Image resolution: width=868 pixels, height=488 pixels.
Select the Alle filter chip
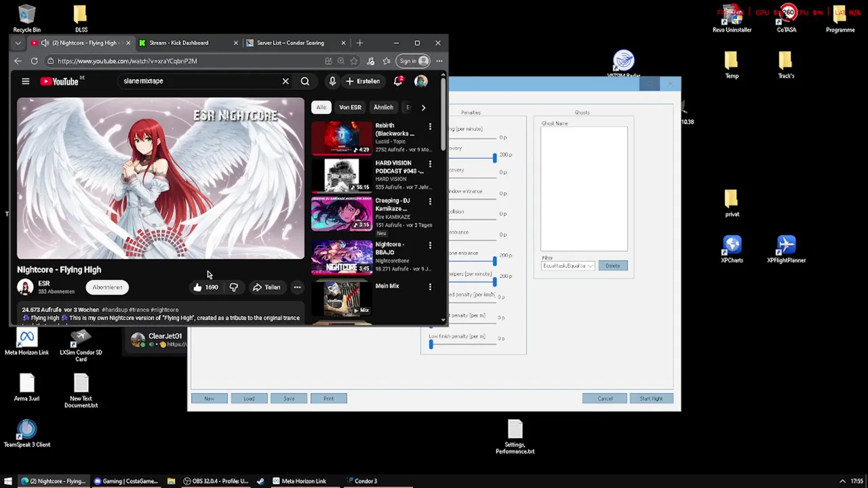(321, 107)
